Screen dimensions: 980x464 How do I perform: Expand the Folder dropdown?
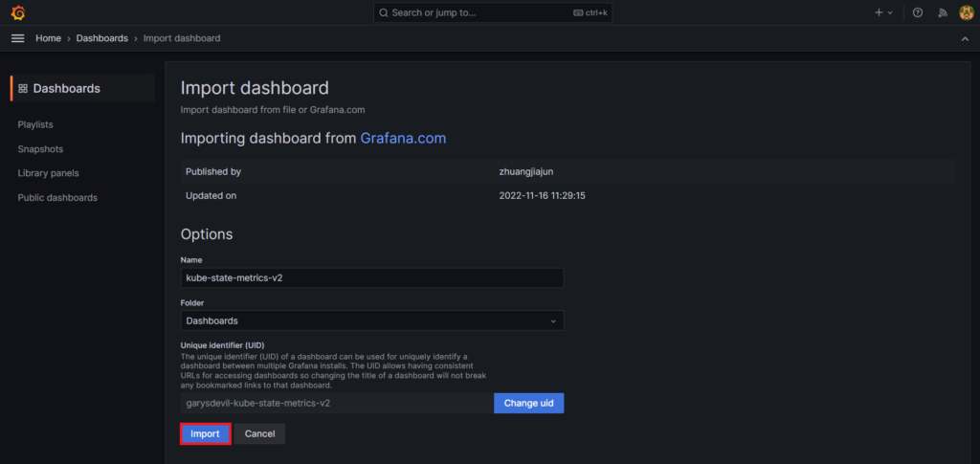372,320
